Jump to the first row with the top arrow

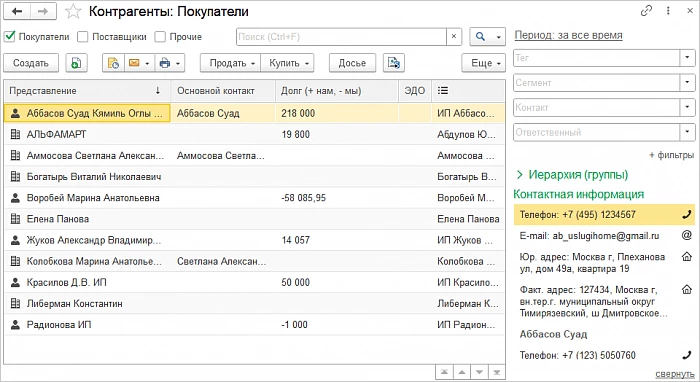pos(444,372)
